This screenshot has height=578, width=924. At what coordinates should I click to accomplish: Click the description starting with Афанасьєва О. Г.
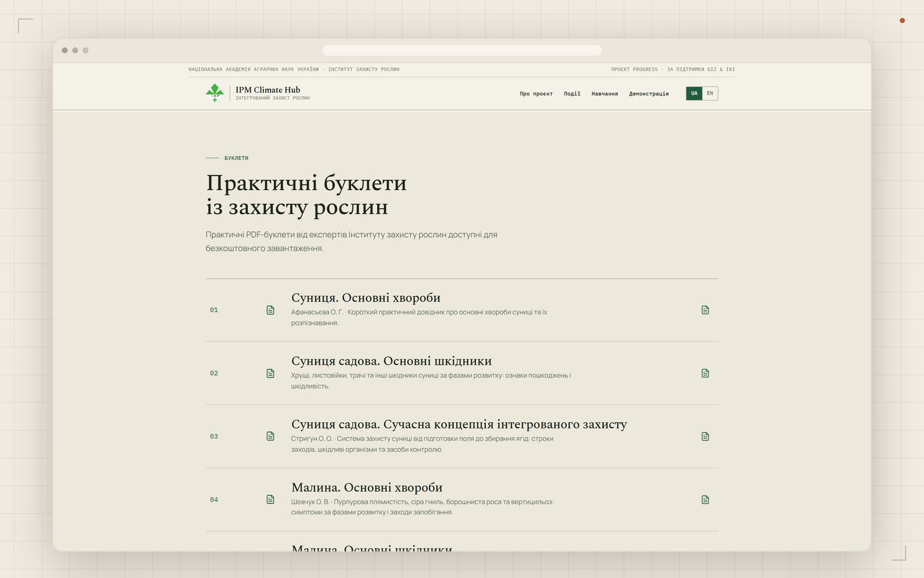pyautogui.click(x=419, y=317)
